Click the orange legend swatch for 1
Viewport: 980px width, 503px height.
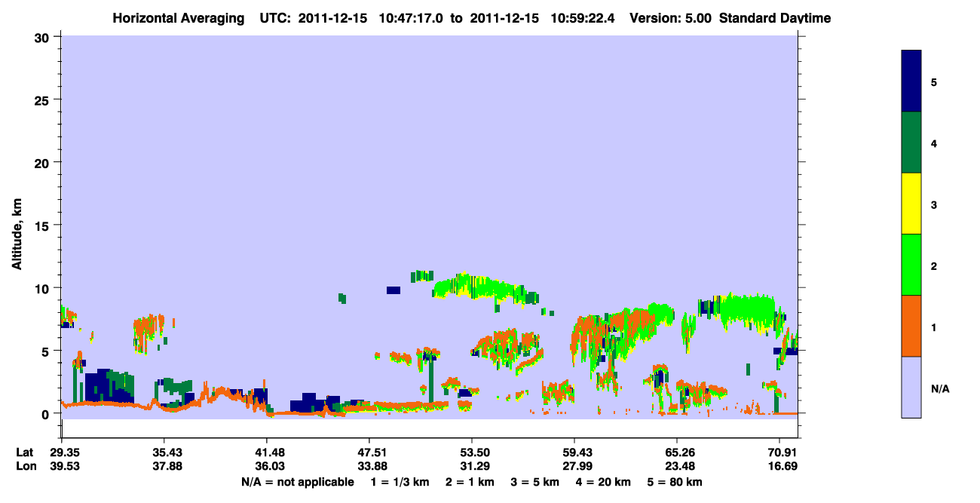pos(911,326)
